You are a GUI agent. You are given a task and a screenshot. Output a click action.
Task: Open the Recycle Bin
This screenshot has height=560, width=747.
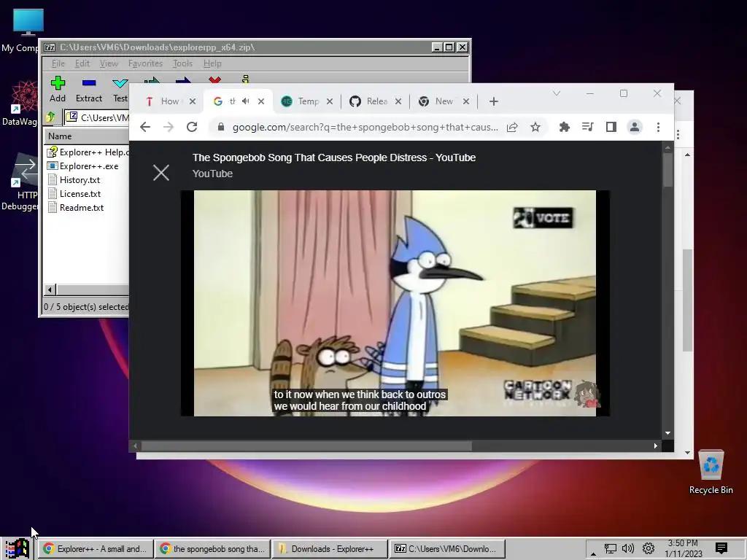(711, 472)
